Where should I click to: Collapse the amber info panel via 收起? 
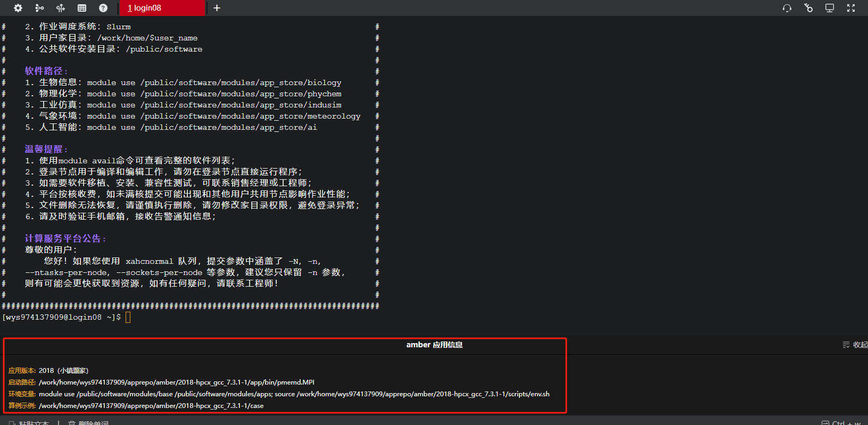(855, 345)
